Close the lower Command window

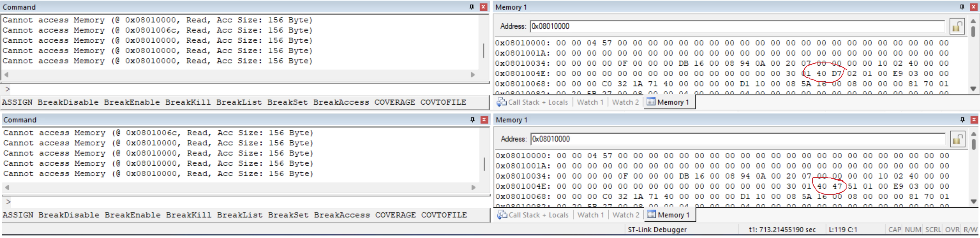click(484, 120)
